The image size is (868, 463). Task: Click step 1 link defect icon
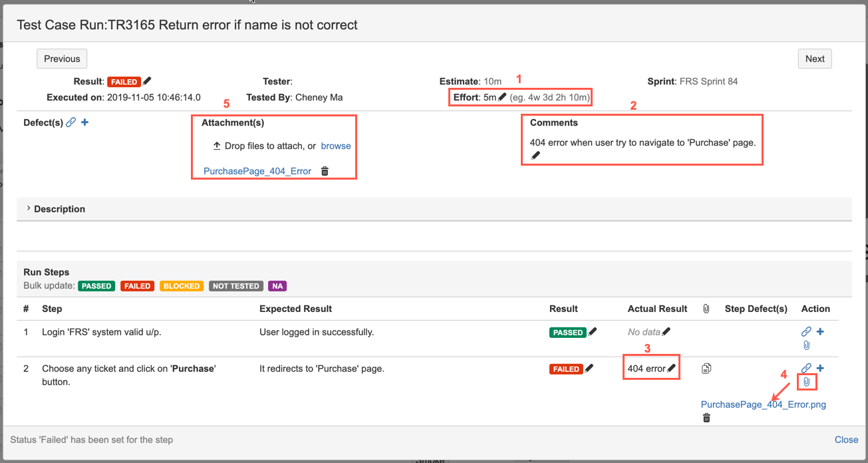[x=806, y=331]
